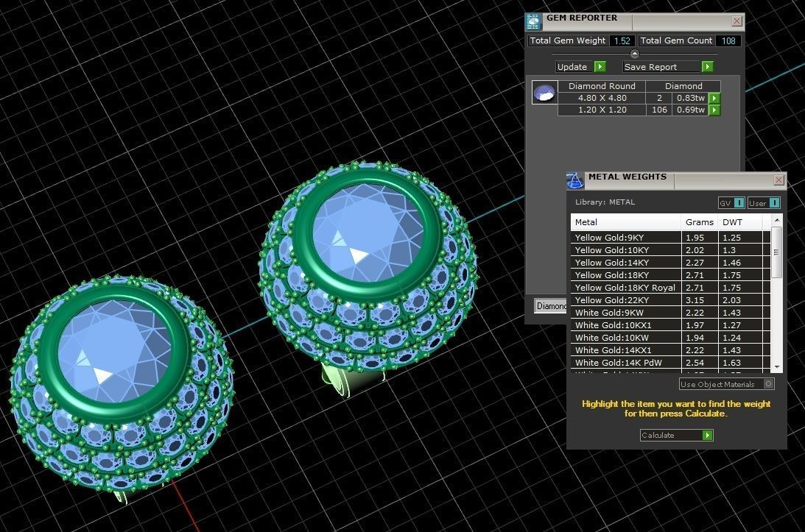The height and width of the screenshot is (532, 805).
Task: Select the White Gold:14KX1 row
Action: pyautogui.click(x=670, y=350)
